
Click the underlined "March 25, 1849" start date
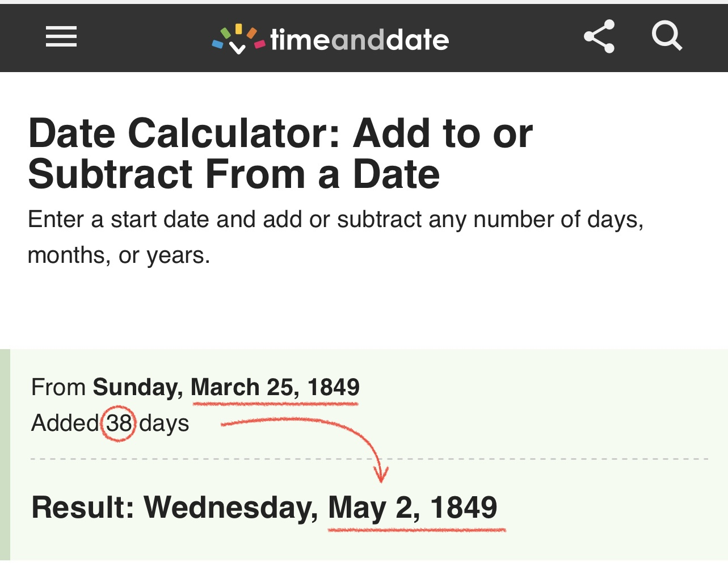tap(275, 388)
